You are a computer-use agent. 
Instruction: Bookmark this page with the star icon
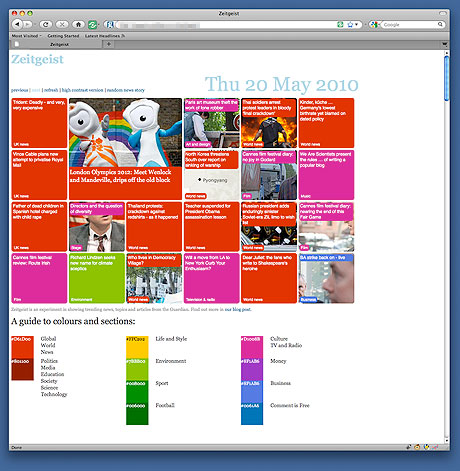click(350, 24)
